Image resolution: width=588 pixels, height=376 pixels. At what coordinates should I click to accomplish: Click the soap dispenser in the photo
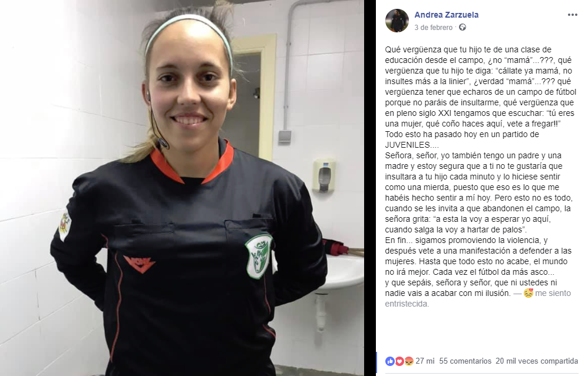323,175
